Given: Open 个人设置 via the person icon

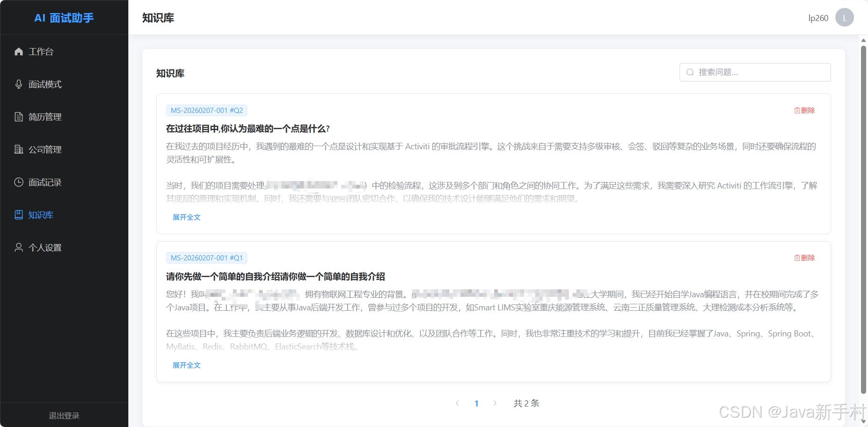Looking at the screenshot, I should coord(18,247).
